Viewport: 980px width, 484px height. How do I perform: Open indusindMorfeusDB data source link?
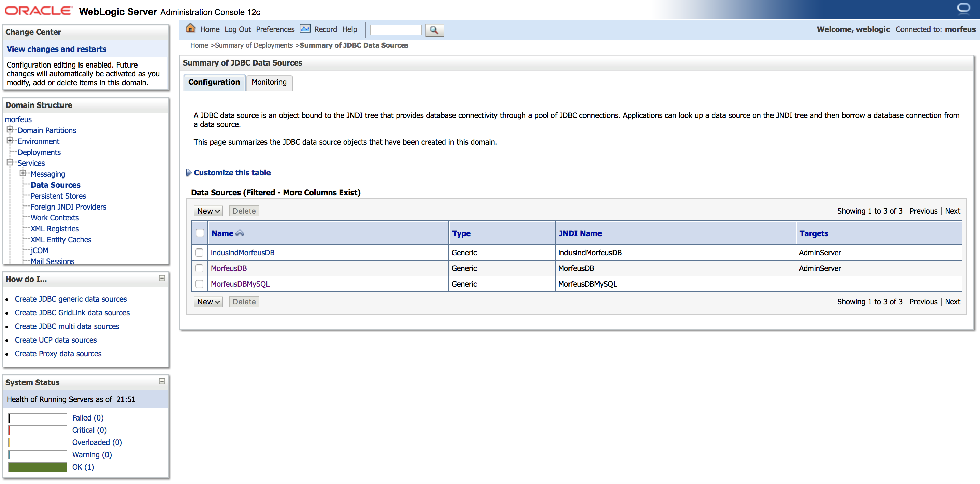click(242, 253)
